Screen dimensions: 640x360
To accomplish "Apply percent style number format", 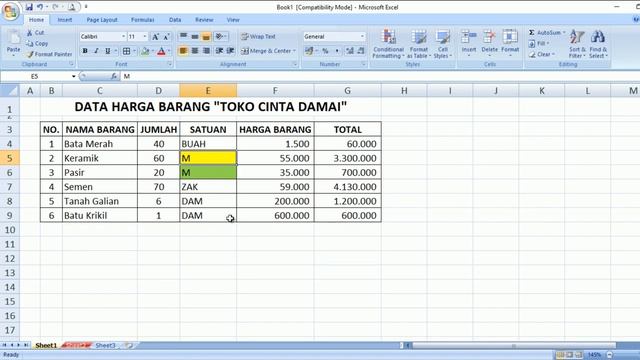I will tap(325, 51).
